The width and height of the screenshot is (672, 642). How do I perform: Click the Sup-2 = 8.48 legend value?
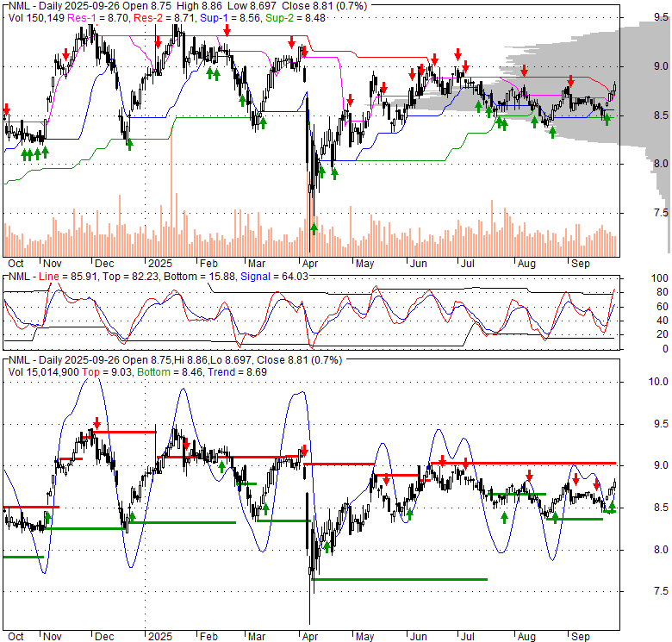click(x=296, y=18)
